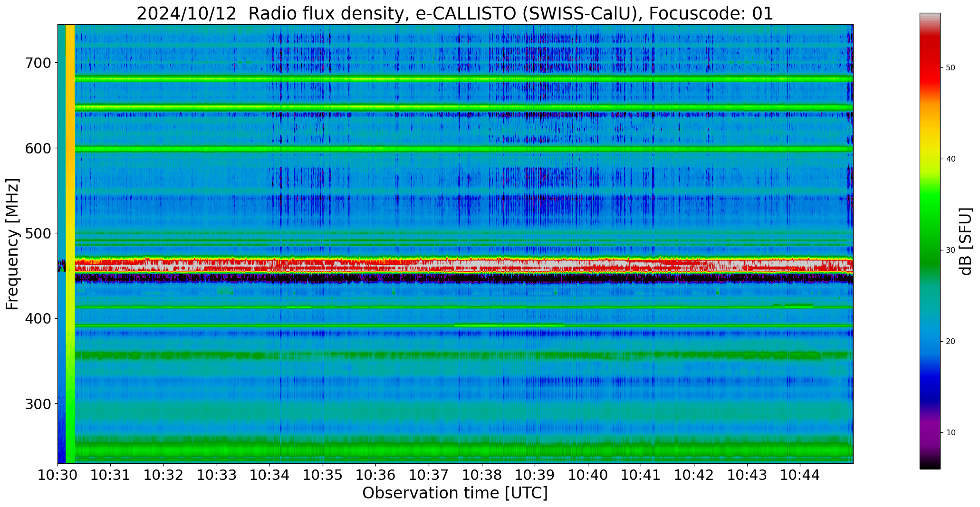Image resolution: width=980 pixels, height=507 pixels.
Task: Click the 10:40 time tick label
Action: click(x=588, y=475)
